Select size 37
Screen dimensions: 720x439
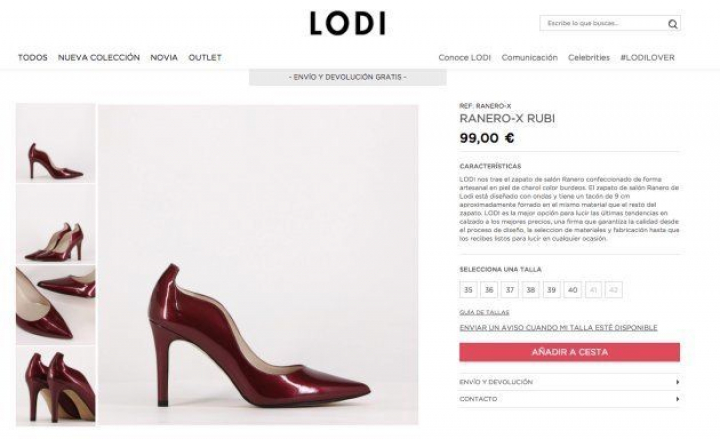(510, 290)
